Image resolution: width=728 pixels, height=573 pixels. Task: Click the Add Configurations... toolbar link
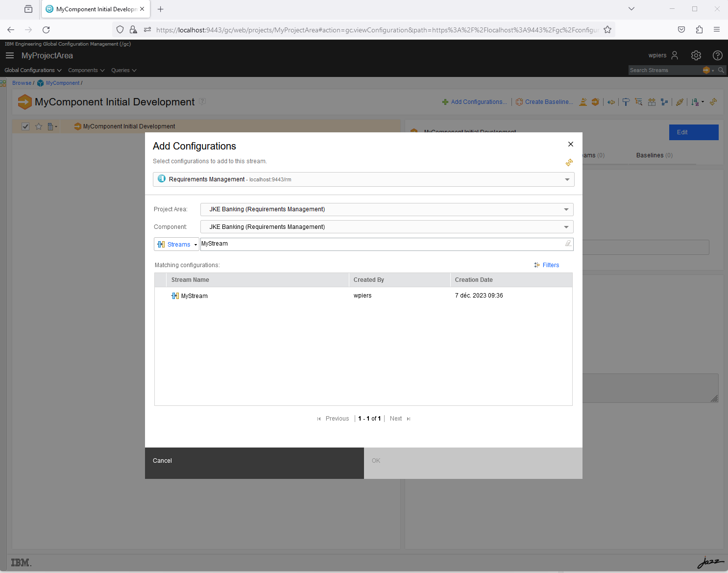pos(479,102)
